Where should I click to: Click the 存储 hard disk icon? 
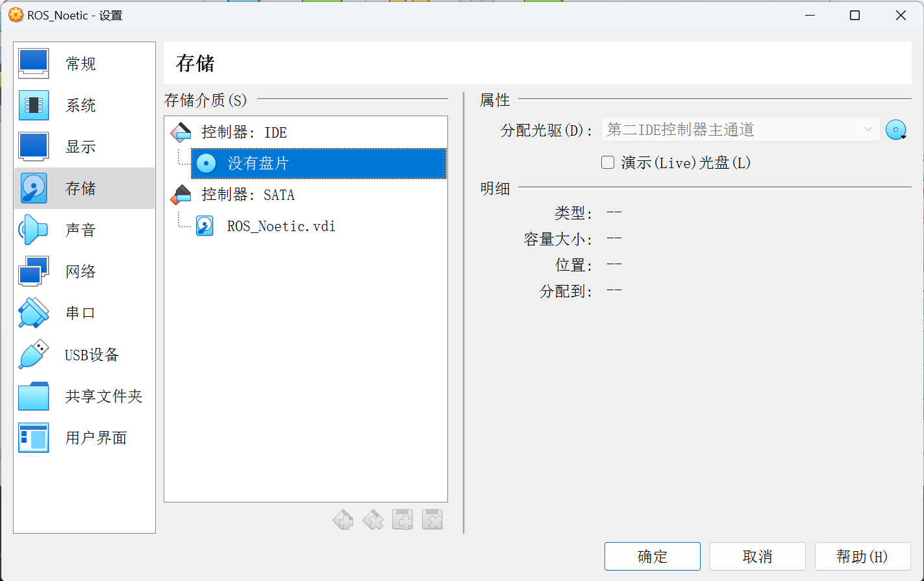tap(34, 188)
